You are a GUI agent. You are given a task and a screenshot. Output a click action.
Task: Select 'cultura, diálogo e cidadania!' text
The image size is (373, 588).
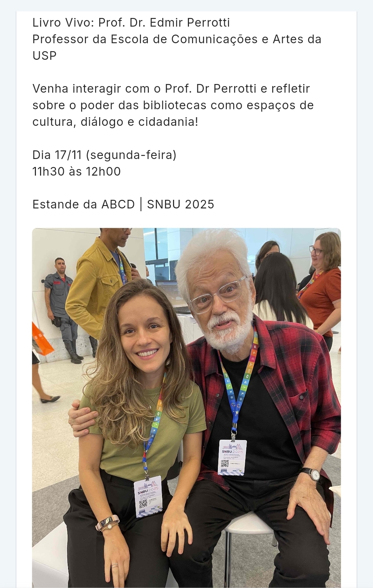115,122
